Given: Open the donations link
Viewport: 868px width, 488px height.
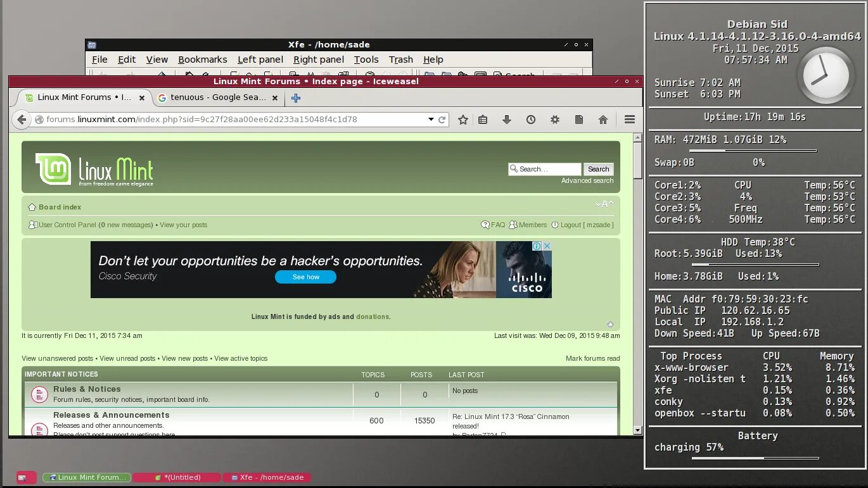Looking at the screenshot, I should (x=373, y=316).
